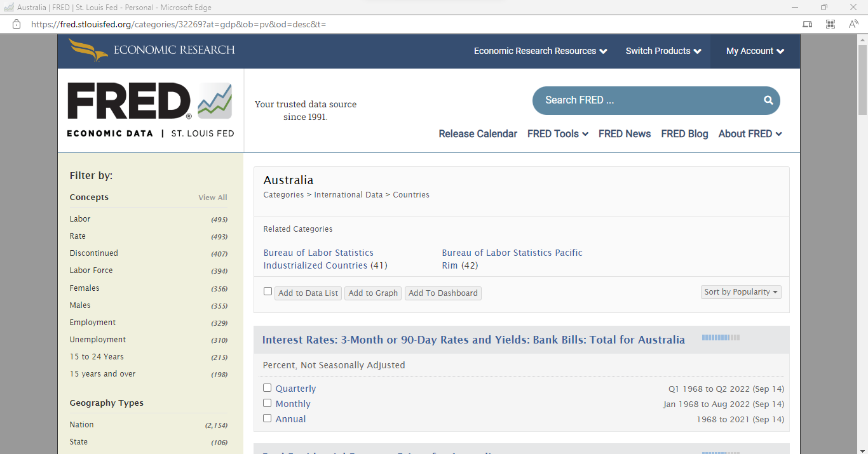Click International Data breadcrumb link
This screenshot has width=868, height=454.
click(x=348, y=195)
